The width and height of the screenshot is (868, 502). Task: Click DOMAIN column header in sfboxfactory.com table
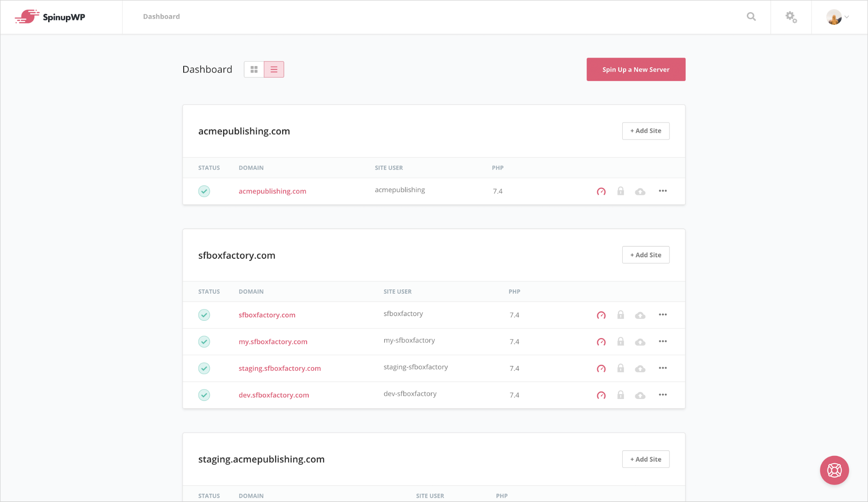coord(251,292)
